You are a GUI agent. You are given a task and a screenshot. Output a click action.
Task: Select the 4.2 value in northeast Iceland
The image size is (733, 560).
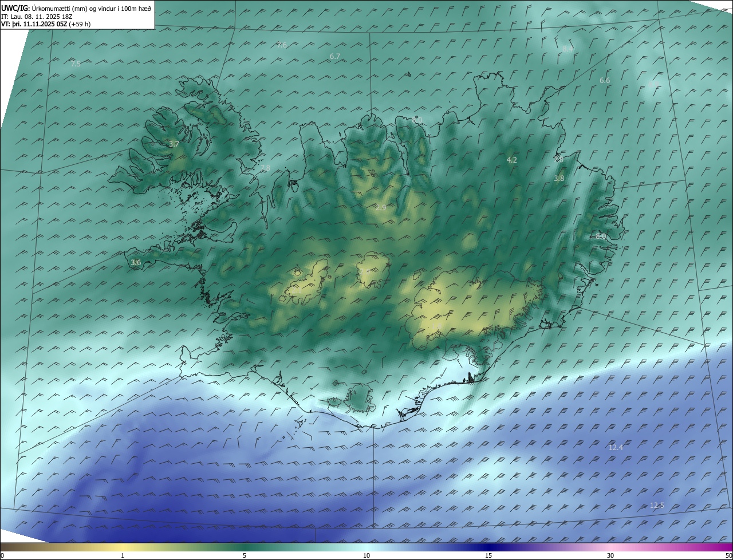(x=512, y=160)
